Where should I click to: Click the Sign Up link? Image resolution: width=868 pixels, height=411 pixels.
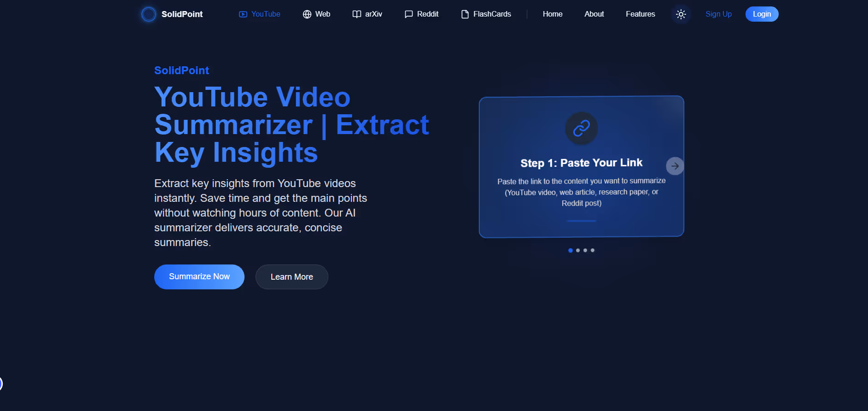[x=718, y=14]
